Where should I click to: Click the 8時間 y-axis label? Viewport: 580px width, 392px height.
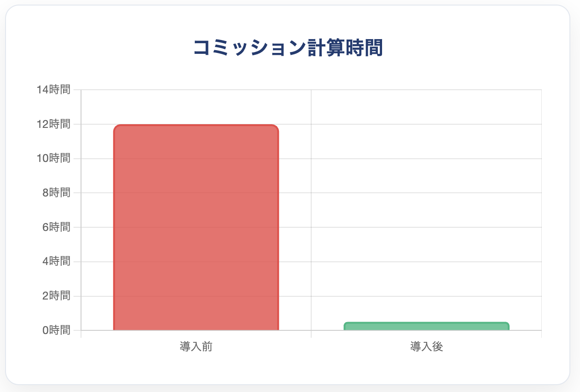[56, 192]
